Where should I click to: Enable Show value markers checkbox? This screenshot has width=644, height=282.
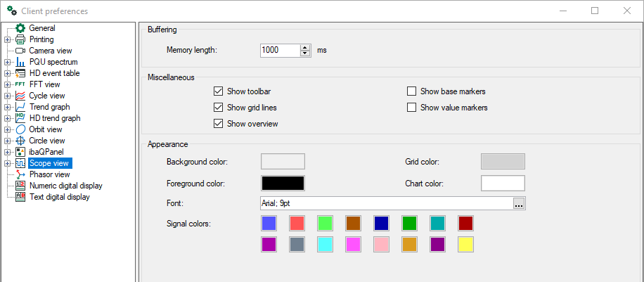tap(412, 108)
